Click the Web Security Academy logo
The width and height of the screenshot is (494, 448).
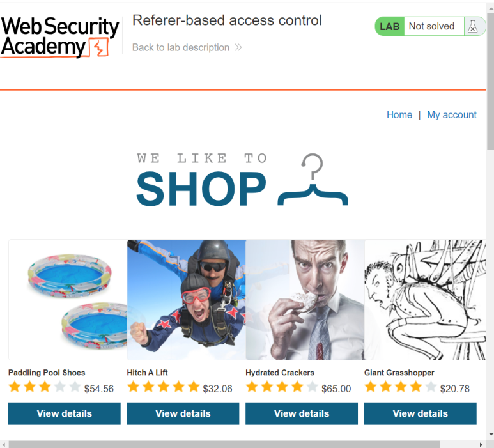(x=59, y=36)
